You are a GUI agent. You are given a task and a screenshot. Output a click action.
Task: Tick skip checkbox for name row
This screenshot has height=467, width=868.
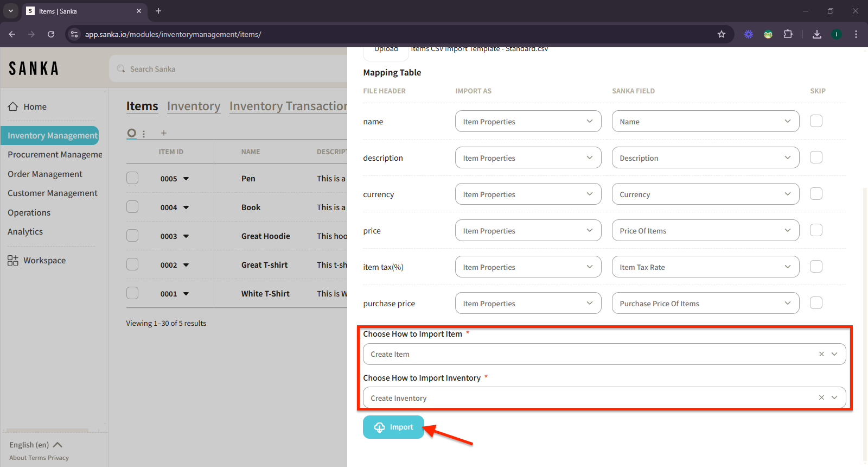[x=816, y=121]
